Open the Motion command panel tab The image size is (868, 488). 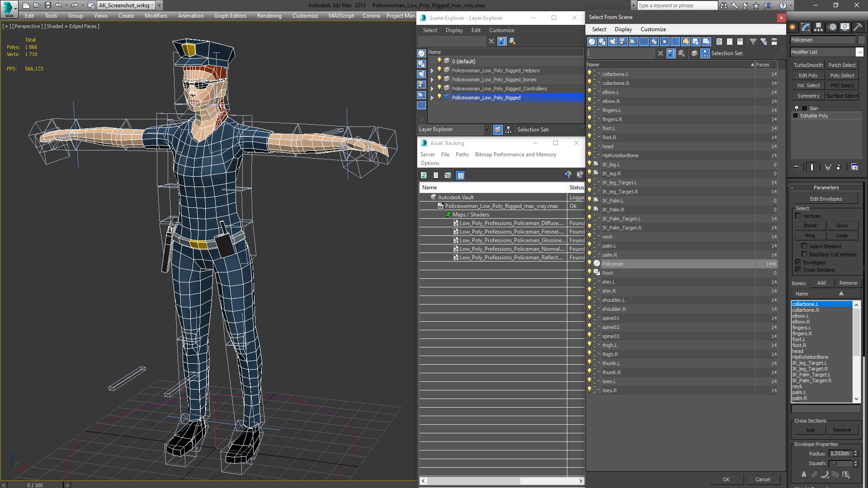point(832,28)
